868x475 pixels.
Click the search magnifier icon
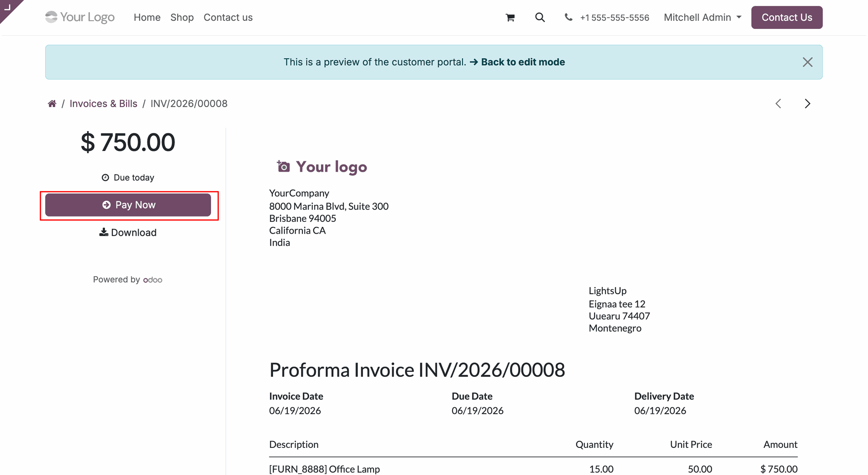(540, 18)
